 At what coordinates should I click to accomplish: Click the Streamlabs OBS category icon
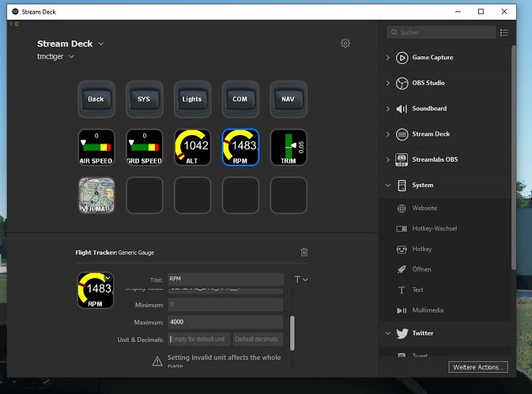(x=402, y=160)
